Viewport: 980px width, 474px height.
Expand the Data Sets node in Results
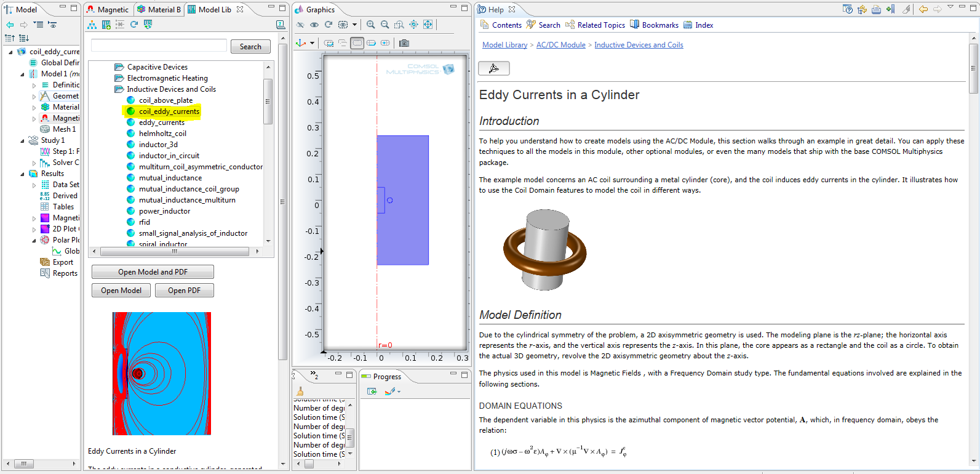click(34, 185)
